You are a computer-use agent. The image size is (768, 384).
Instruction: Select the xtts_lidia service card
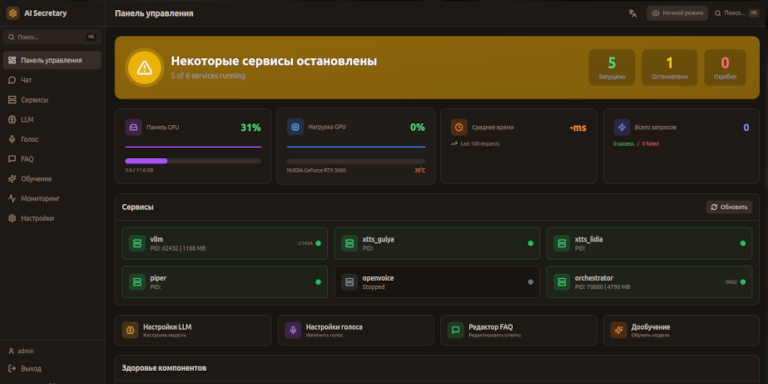pyautogui.click(x=649, y=243)
